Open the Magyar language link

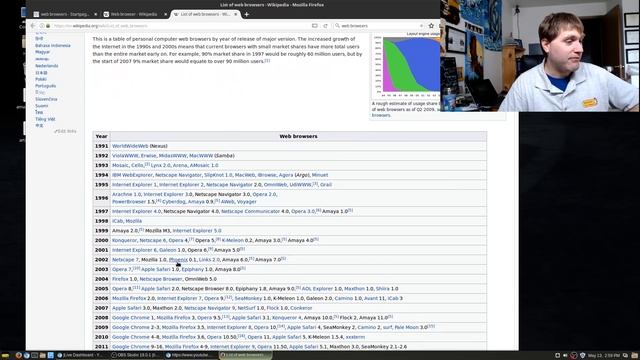[42, 52]
